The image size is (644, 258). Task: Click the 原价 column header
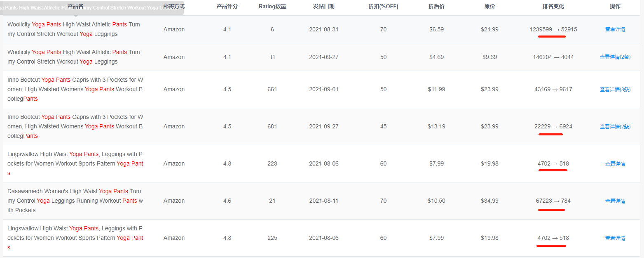(x=489, y=6)
